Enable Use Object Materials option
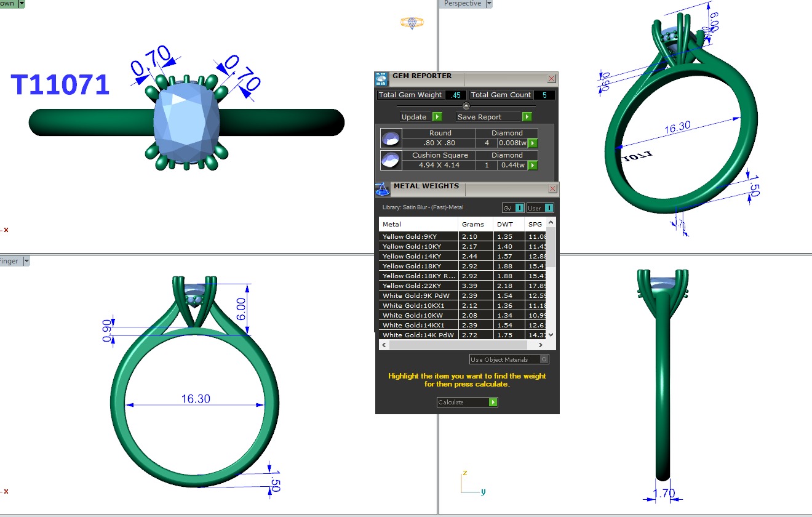Image resolution: width=812 pixels, height=517 pixels. pyautogui.click(x=544, y=359)
